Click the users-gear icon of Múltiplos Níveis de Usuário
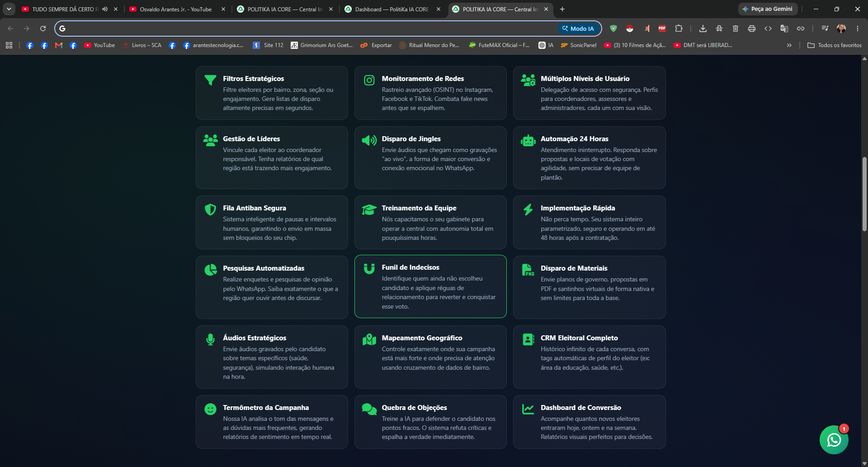The image size is (868, 467). 528,80
